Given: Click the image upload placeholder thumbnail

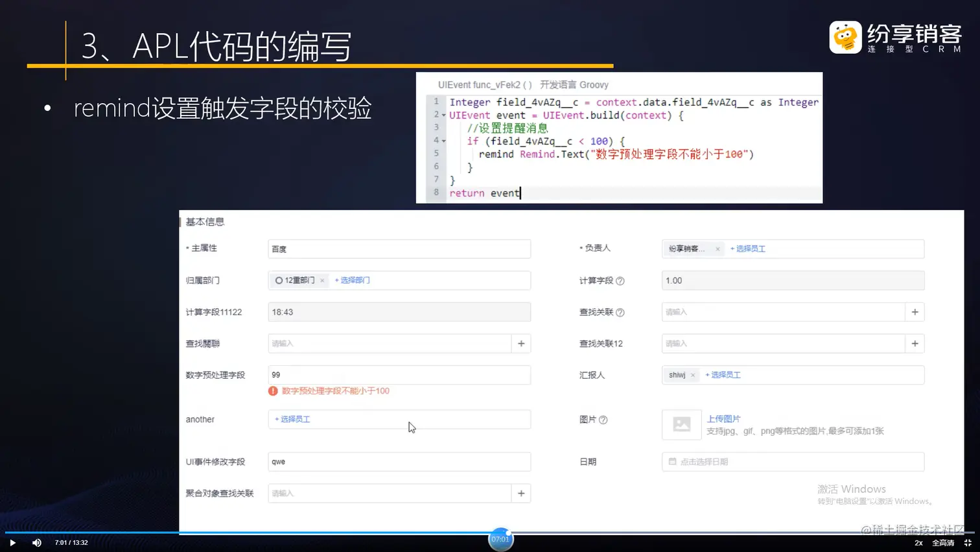Looking at the screenshot, I should pyautogui.click(x=682, y=425).
